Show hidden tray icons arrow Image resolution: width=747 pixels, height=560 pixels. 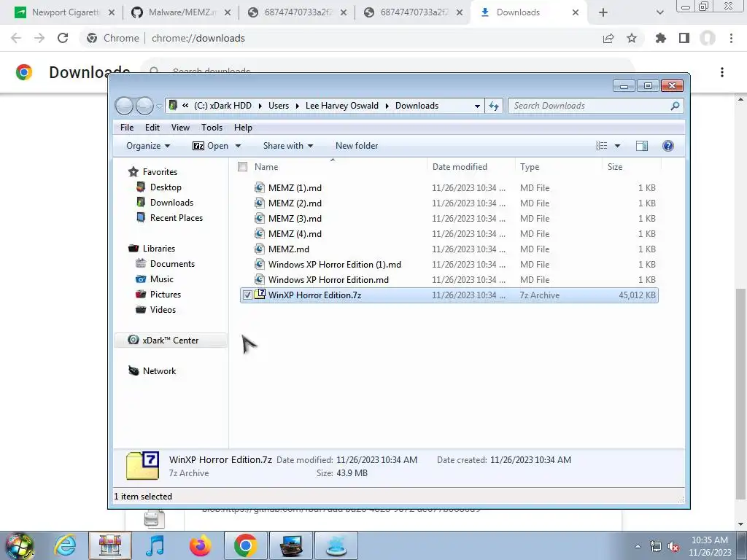pos(638,546)
